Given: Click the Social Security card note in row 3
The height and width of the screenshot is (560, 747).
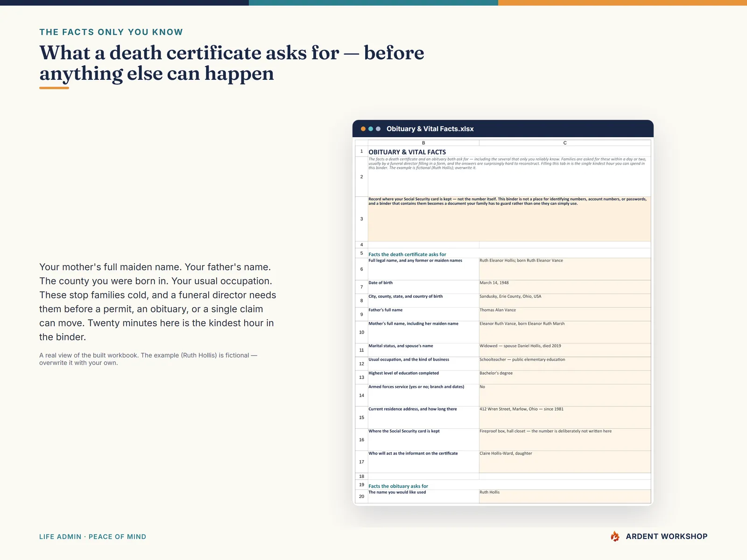Looking at the screenshot, I should (x=509, y=219).
